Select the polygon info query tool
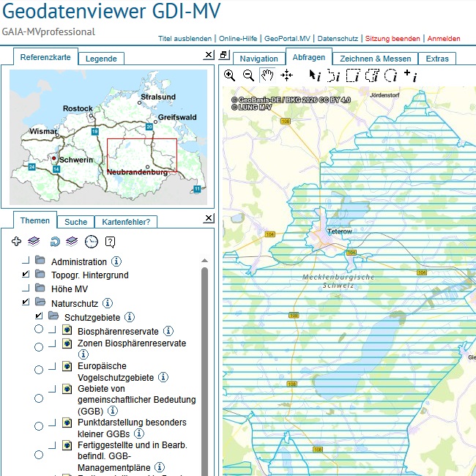 coord(372,75)
